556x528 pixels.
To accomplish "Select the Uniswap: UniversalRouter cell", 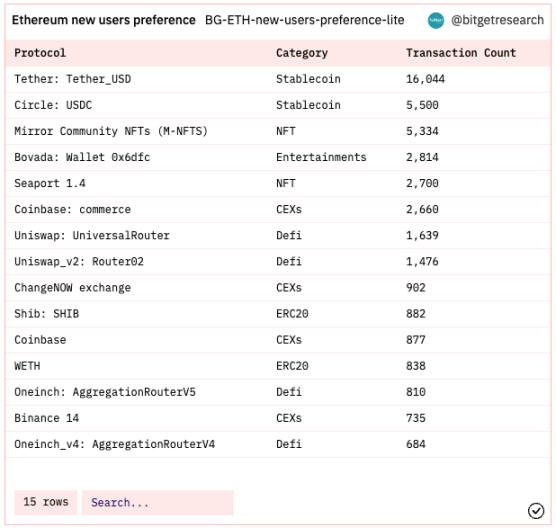I will [92, 235].
